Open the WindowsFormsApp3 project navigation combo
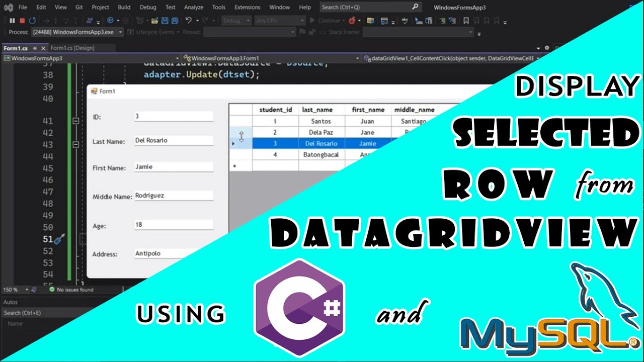Screen dimensions: 644x362 (91, 58)
